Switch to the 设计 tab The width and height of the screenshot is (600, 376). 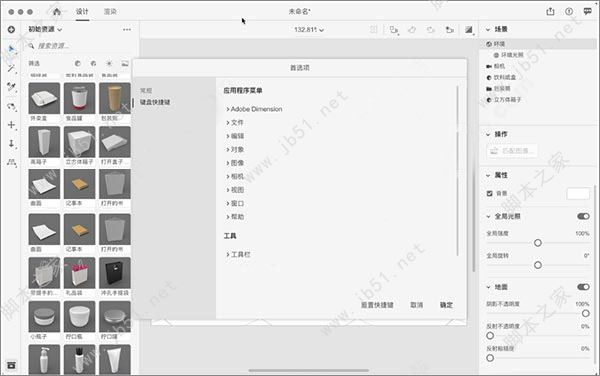[82, 11]
